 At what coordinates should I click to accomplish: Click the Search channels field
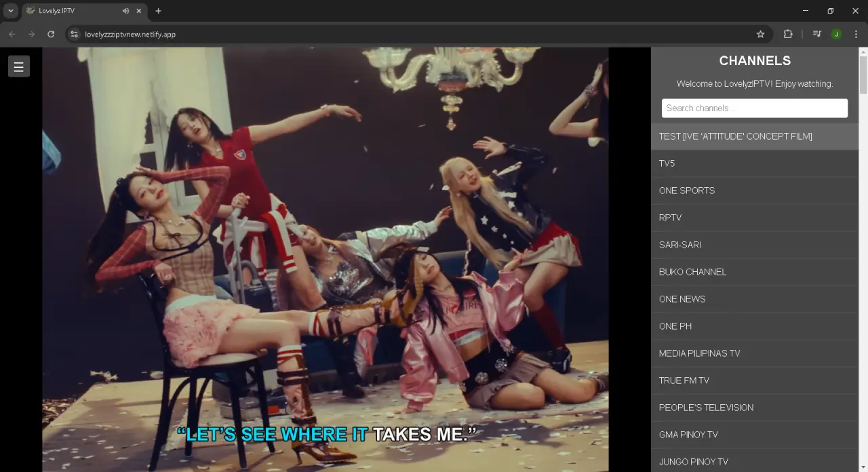coord(755,108)
